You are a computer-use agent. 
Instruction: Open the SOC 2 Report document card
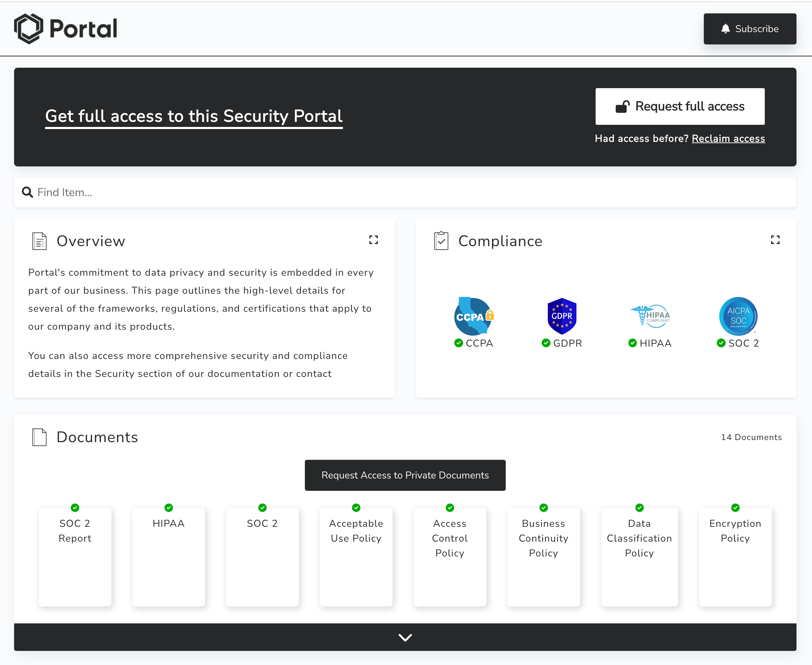(75, 556)
